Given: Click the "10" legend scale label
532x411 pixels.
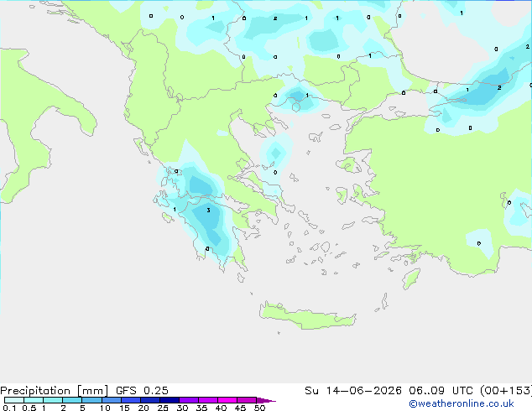Looking at the screenshot, I should (x=105, y=408).
